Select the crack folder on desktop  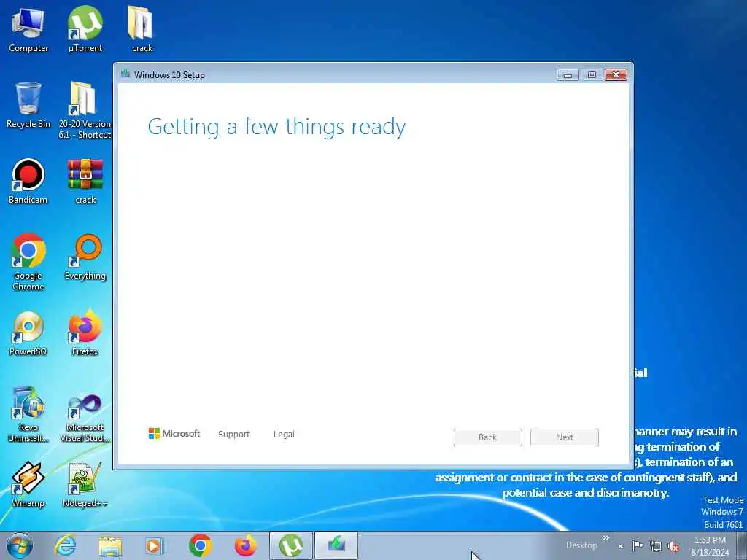coord(142,29)
